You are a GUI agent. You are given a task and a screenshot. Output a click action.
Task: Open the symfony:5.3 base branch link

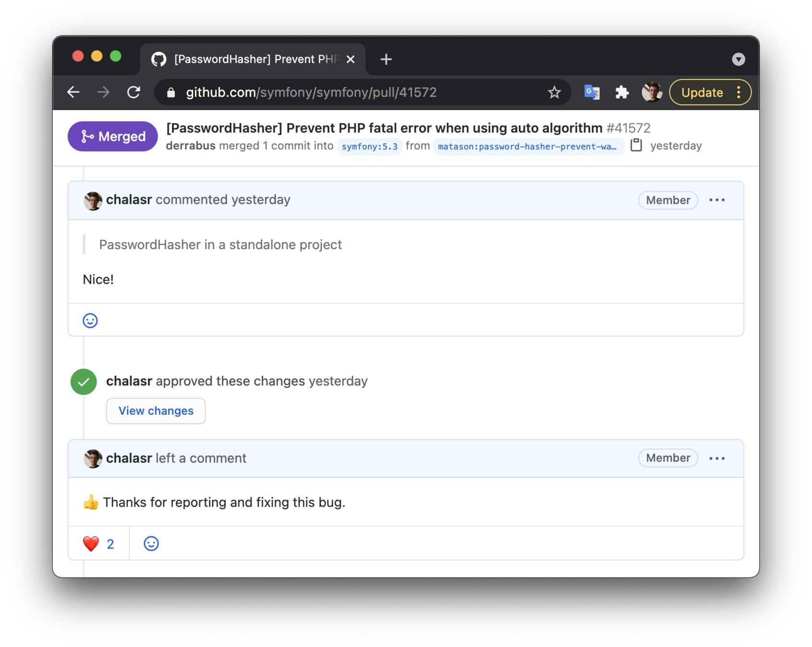(x=369, y=146)
